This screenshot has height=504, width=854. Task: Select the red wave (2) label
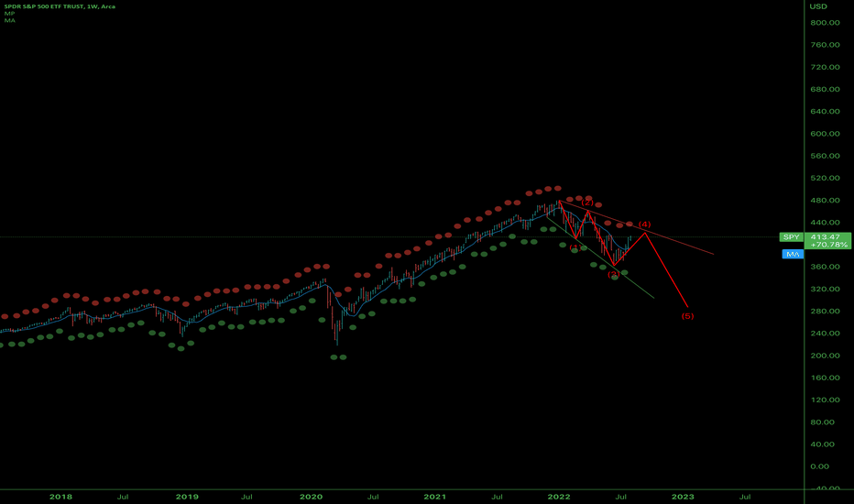[x=587, y=203]
